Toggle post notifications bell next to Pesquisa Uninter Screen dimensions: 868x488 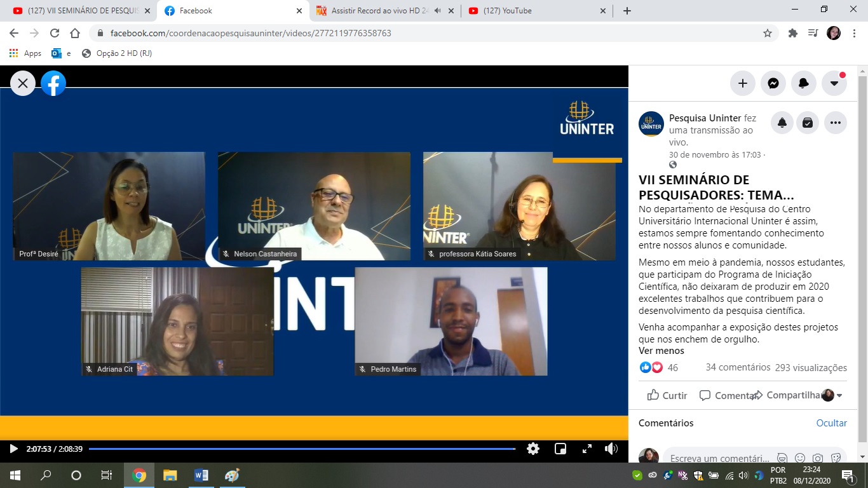[782, 123]
